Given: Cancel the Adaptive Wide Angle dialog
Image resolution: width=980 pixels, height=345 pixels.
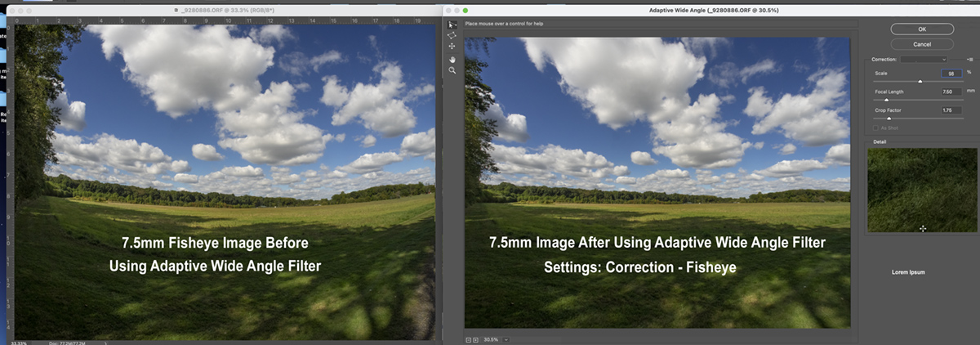Looking at the screenshot, I should click(x=922, y=44).
